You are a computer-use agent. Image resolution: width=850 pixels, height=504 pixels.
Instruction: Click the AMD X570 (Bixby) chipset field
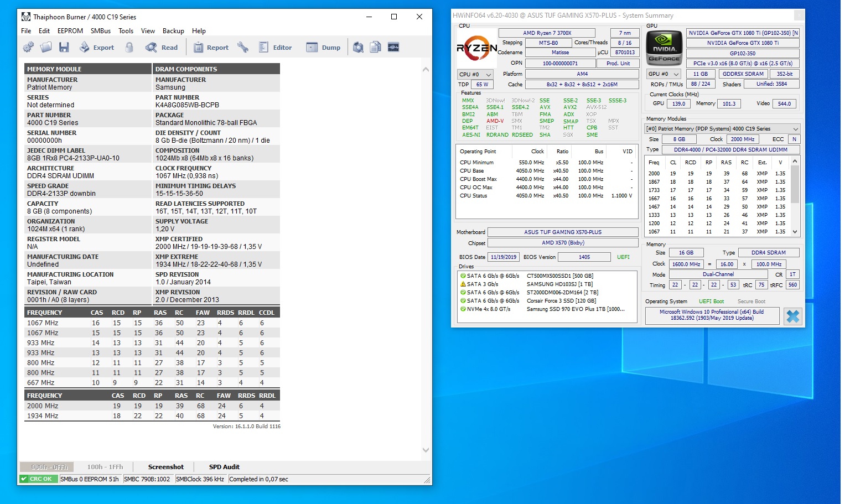[563, 242]
